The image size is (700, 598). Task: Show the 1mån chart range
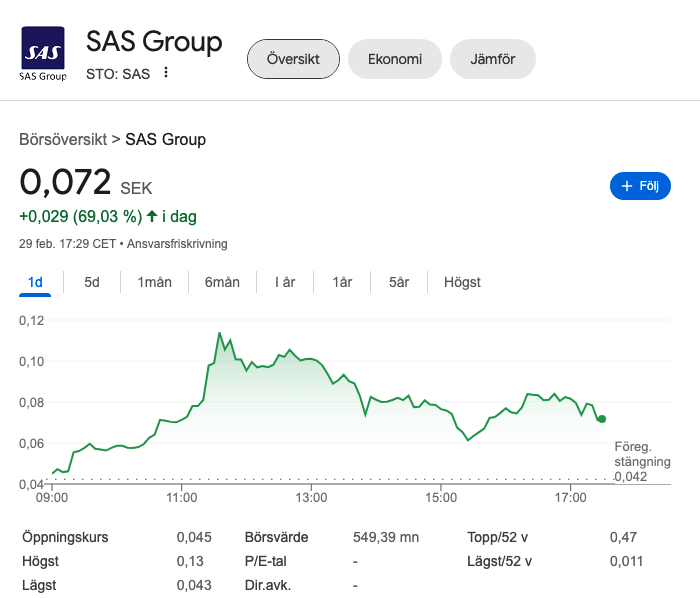coord(154,282)
